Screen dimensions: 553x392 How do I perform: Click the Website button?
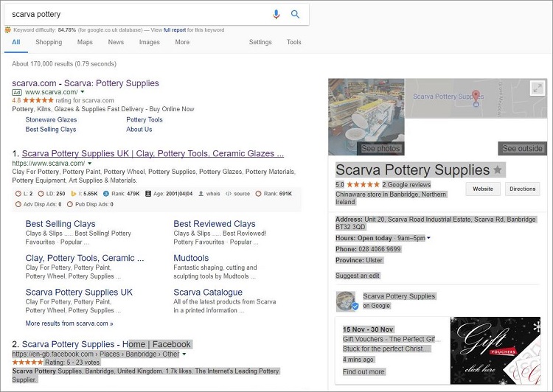483,189
